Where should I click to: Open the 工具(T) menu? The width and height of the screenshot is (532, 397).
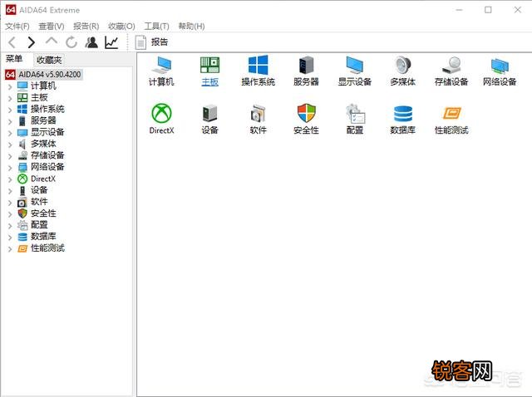[156, 26]
